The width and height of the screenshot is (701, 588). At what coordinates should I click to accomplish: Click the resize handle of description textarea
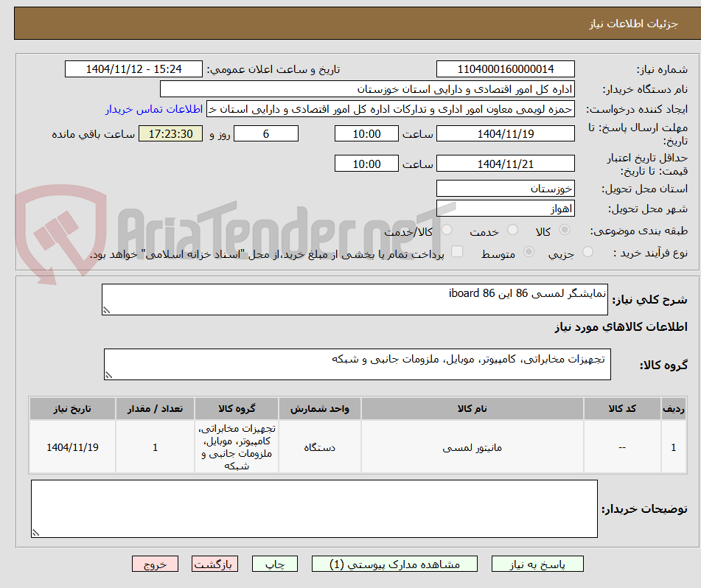(x=106, y=310)
